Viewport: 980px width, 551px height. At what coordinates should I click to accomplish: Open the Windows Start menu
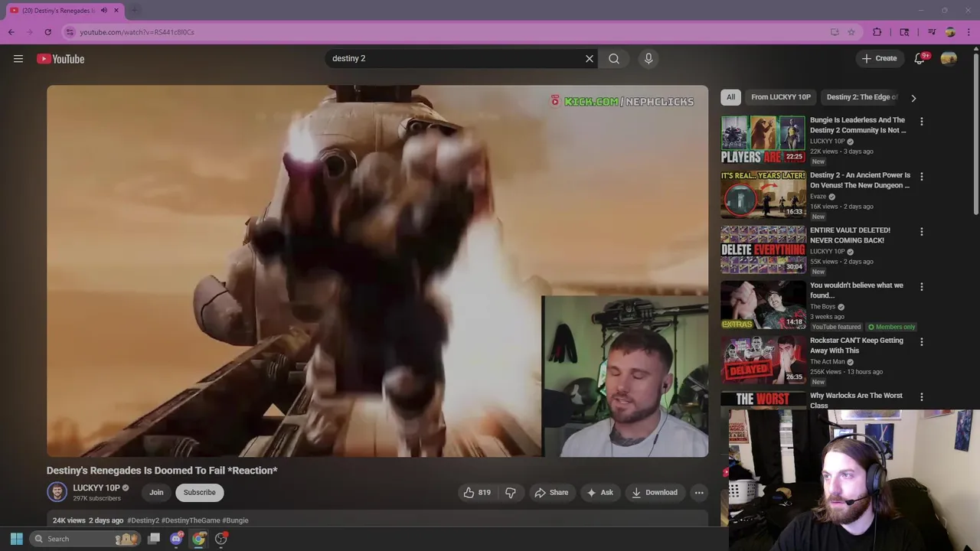point(17,539)
